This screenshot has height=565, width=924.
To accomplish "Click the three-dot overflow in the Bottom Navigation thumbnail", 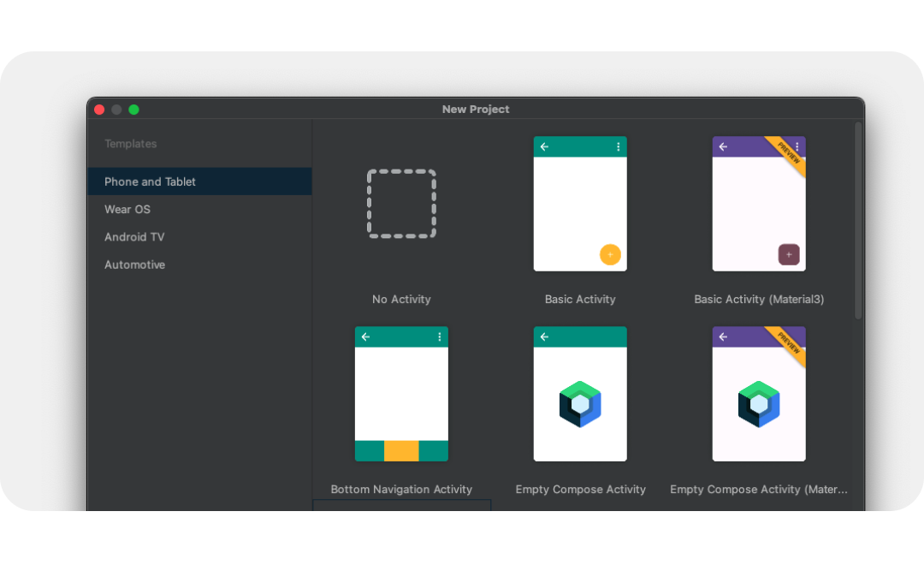I will tap(440, 337).
